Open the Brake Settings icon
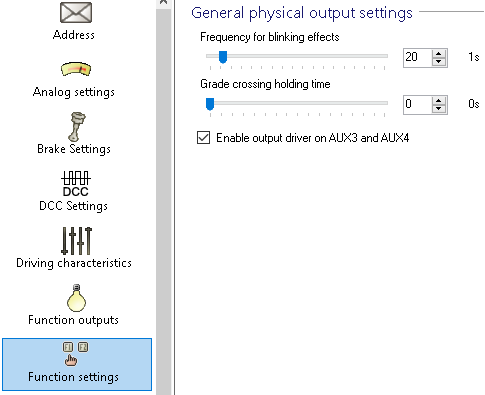The image size is (485, 395). (x=77, y=127)
